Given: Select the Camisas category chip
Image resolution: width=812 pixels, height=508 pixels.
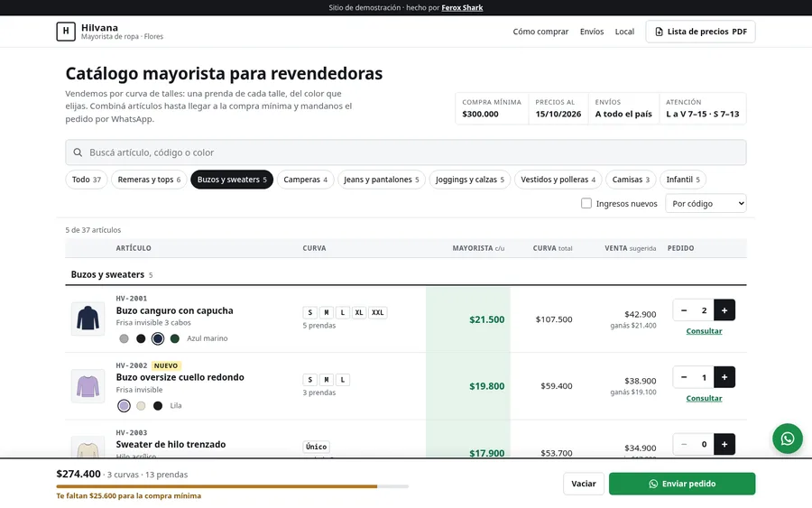Looking at the screenshot, I should [631, 180].
